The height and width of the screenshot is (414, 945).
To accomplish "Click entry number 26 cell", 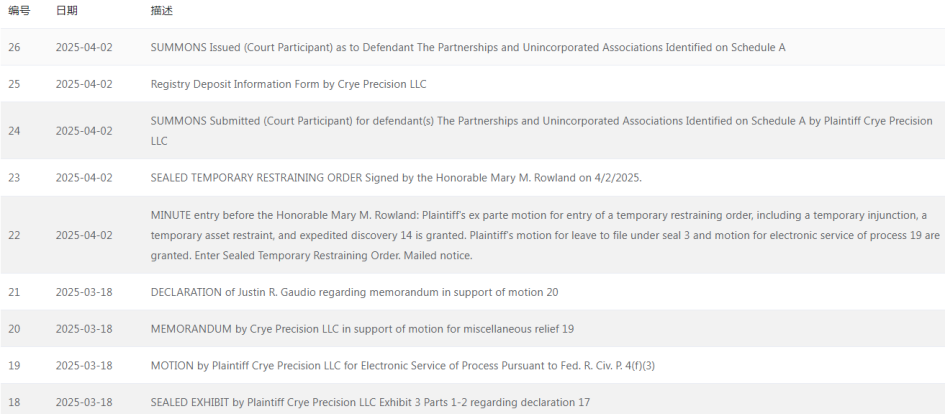I will pyautogui.click(x=14, y=47).
